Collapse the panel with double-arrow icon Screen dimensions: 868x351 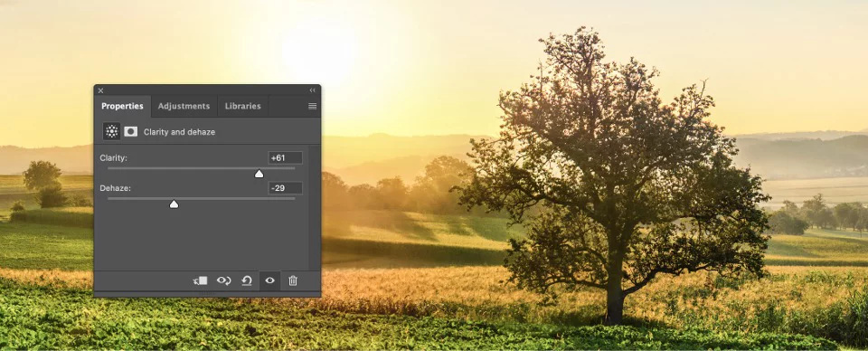pos(312,90)
